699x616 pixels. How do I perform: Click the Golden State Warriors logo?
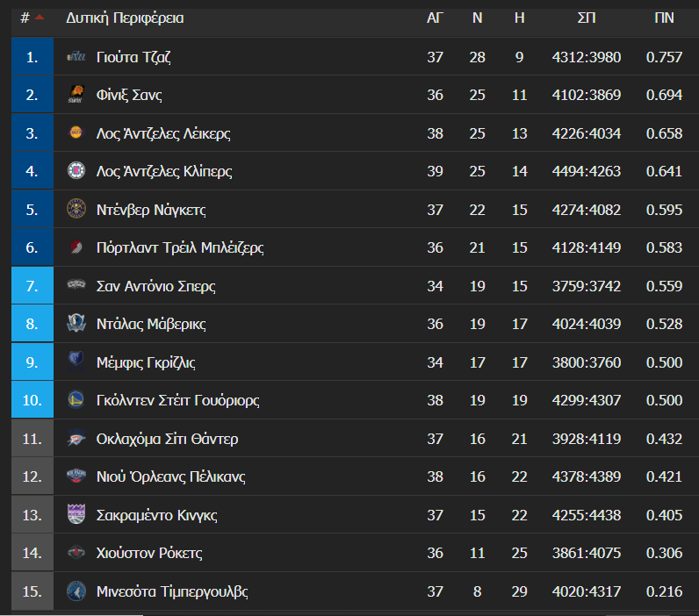click(76, 400)
